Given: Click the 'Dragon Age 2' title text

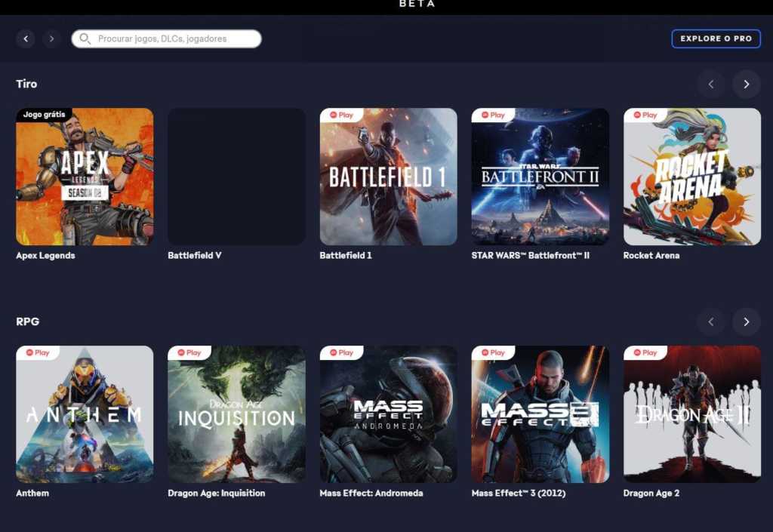Looking at the screenshot, I should (x=651, y=493).
